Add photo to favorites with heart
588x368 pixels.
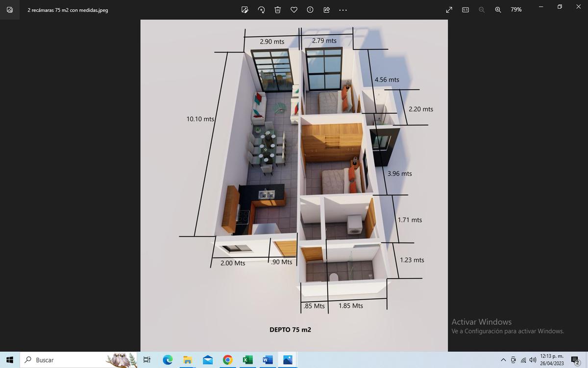click(x=294, y=9)
